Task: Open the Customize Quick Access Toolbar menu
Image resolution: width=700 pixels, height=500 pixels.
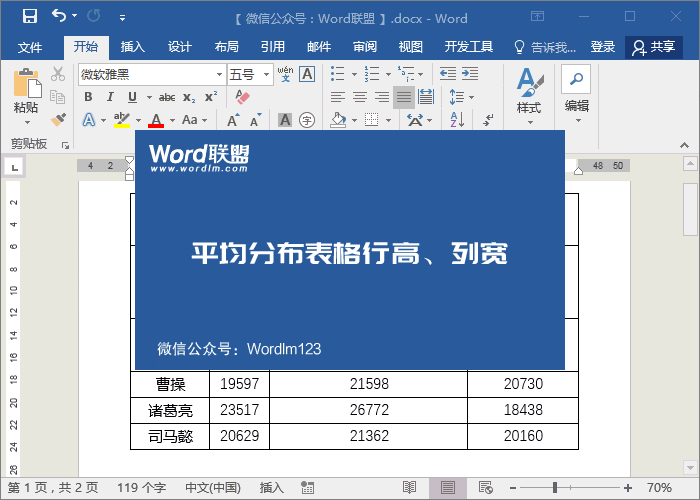Action: tap(122, 18)
